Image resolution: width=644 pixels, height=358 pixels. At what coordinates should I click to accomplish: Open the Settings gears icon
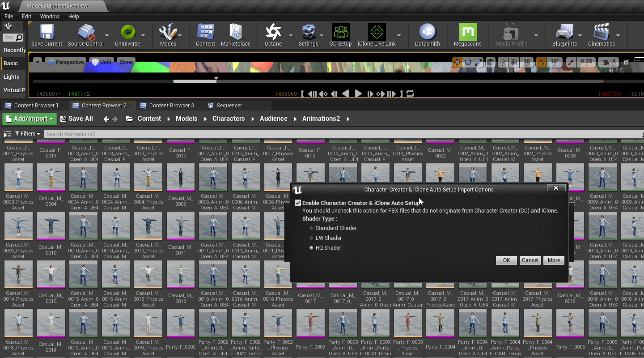pyautogui.click(x=308, y=35)
